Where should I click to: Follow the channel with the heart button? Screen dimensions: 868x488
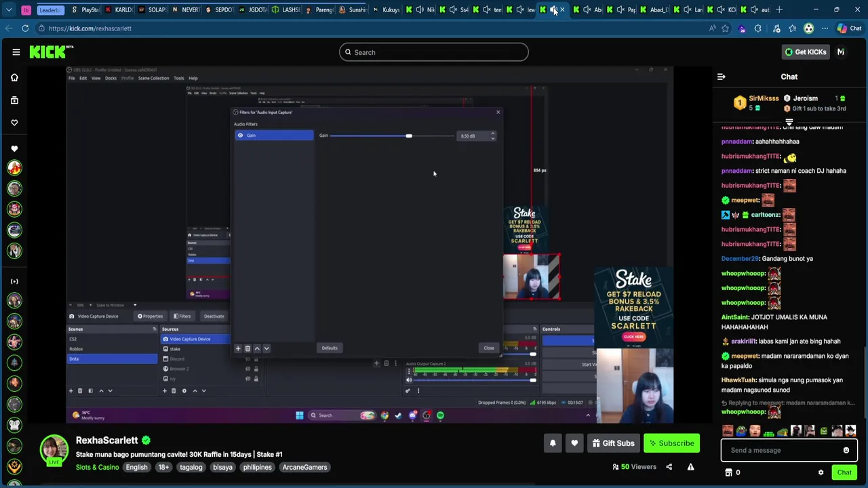574,443
